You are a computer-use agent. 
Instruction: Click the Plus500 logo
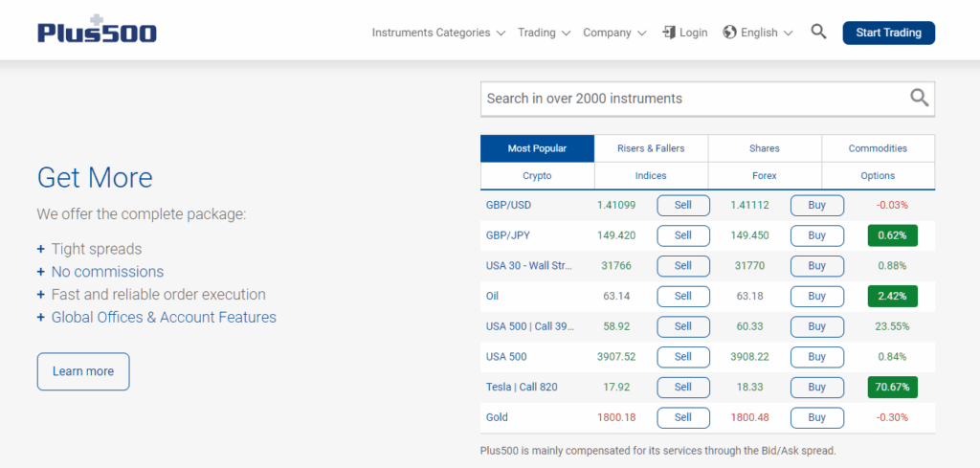(x=97, y=30)
